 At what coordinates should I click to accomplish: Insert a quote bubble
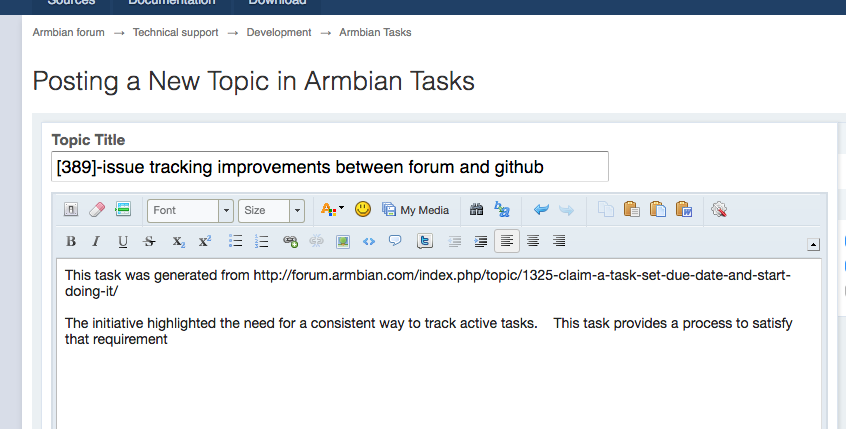point(395,241)
